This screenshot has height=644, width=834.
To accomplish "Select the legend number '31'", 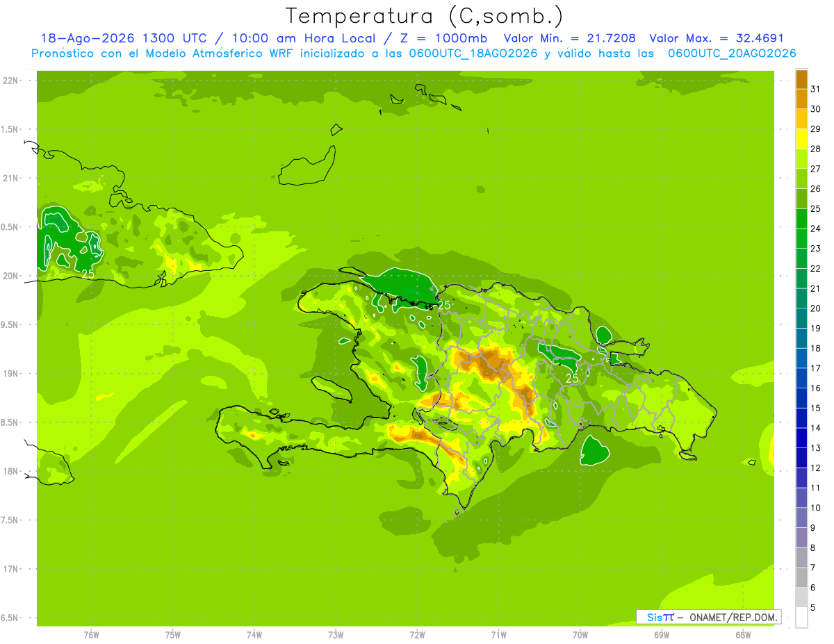I will tap(816, 89).
